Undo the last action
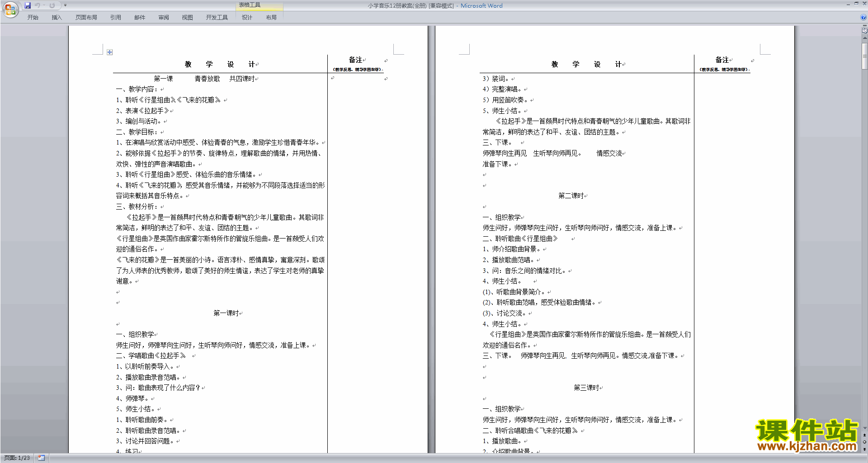 (x=38, y=5)
